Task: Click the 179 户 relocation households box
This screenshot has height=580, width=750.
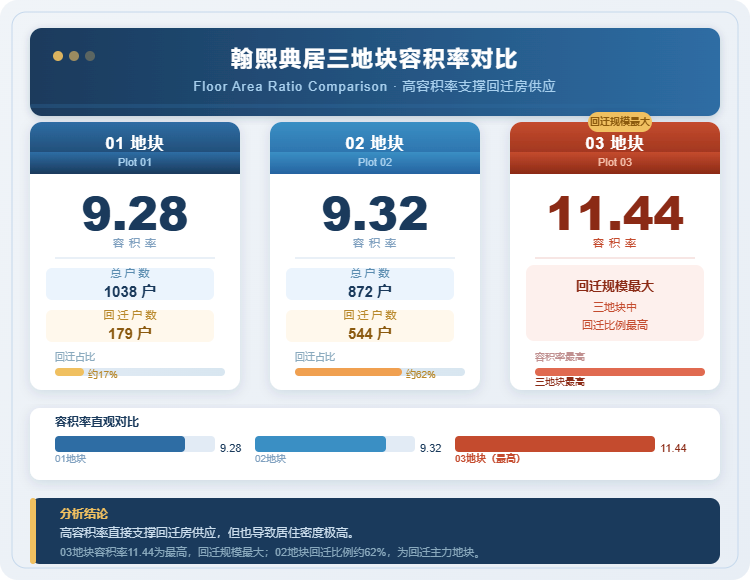Action: [130, 326]
